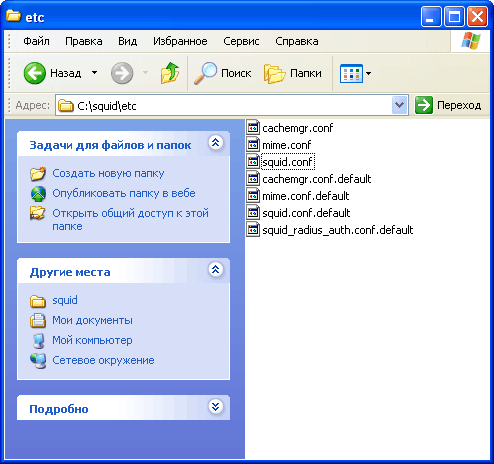
Task: Toggle the Folders pane button
Action: coord(293,73)
